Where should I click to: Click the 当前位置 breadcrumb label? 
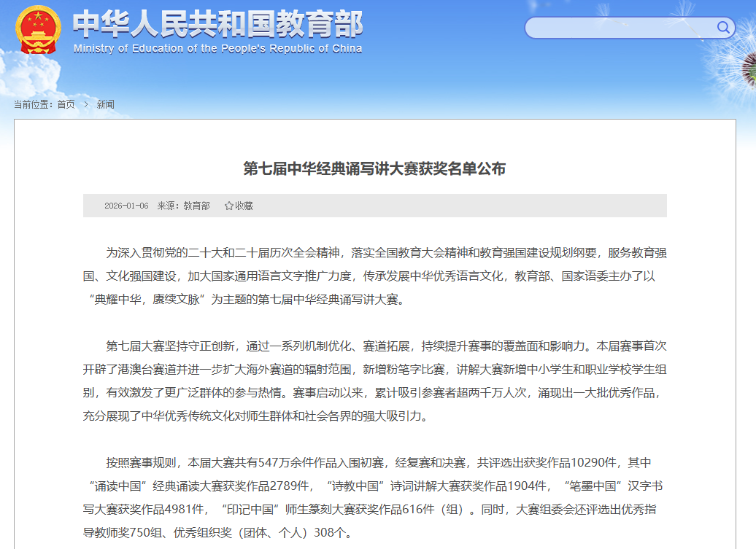tap(34, 104)
